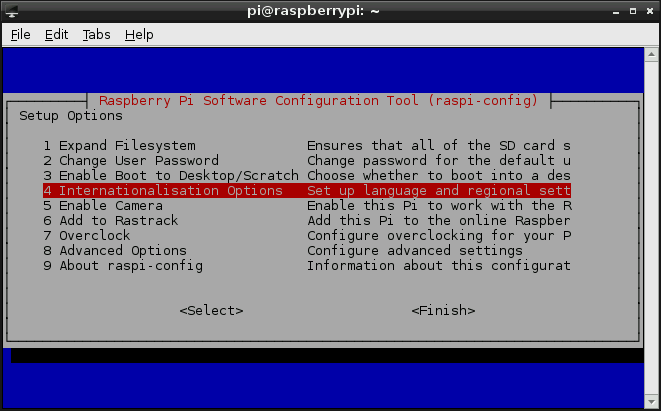This screenshot has width=661, height=411.
Task: Click the raspi-config dialog title text
Action: (x=319, y=101)
